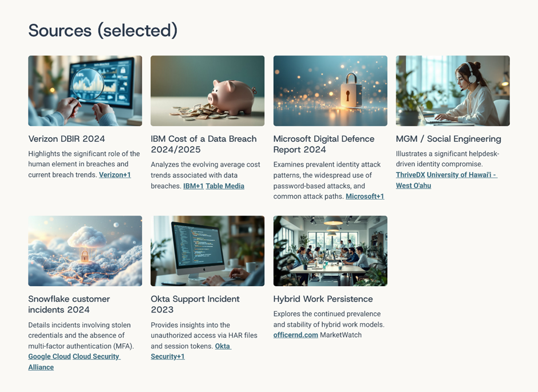Viewport: 538px width, 392px height.
Task: Select the 'Hybrid Work Persistence' title
Action: click(323, 299)
